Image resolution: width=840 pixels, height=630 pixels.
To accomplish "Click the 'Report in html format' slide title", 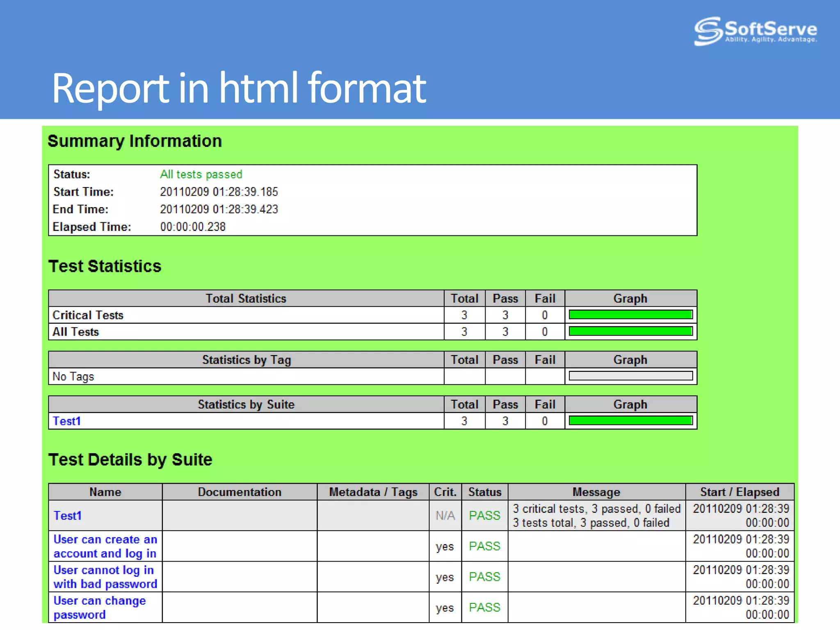I will point(239,87).
